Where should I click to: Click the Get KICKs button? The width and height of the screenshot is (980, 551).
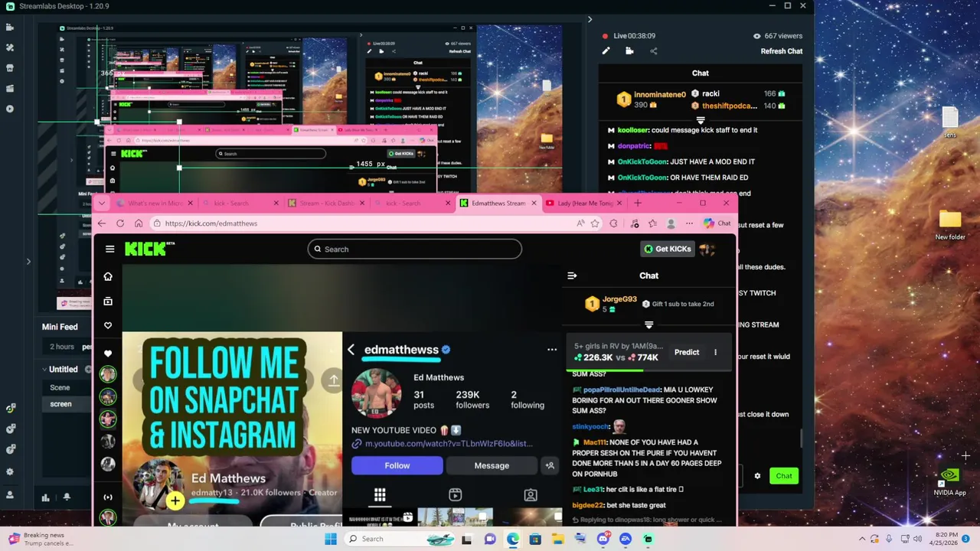667,249
